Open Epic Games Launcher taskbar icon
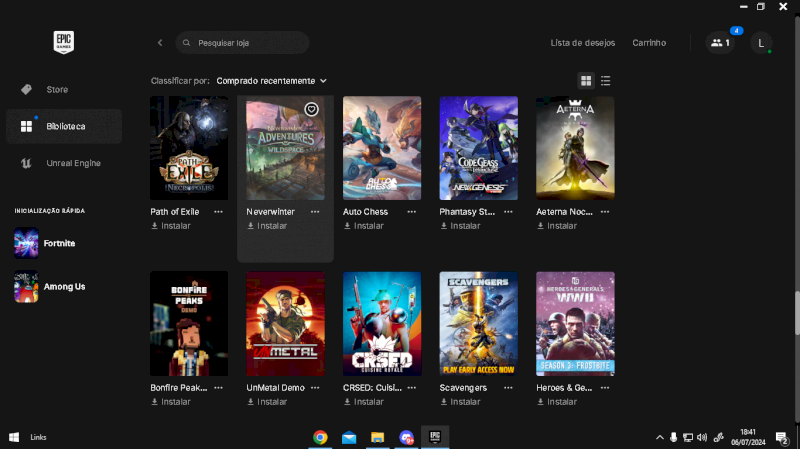The width and height of the screenshot is (800, 449). click(435, 437)
